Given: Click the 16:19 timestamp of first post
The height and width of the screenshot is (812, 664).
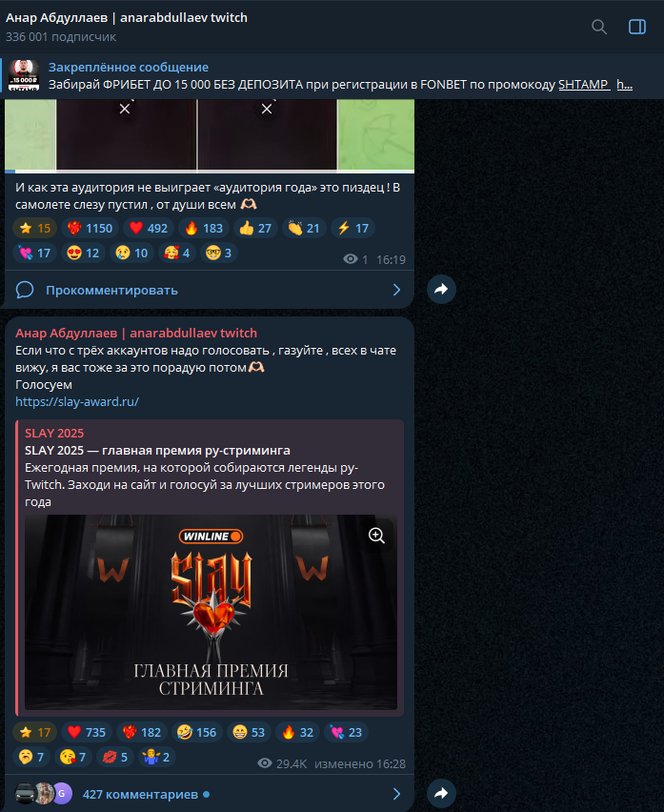Looking at the screenshot, I should click(x=391, y=259).
